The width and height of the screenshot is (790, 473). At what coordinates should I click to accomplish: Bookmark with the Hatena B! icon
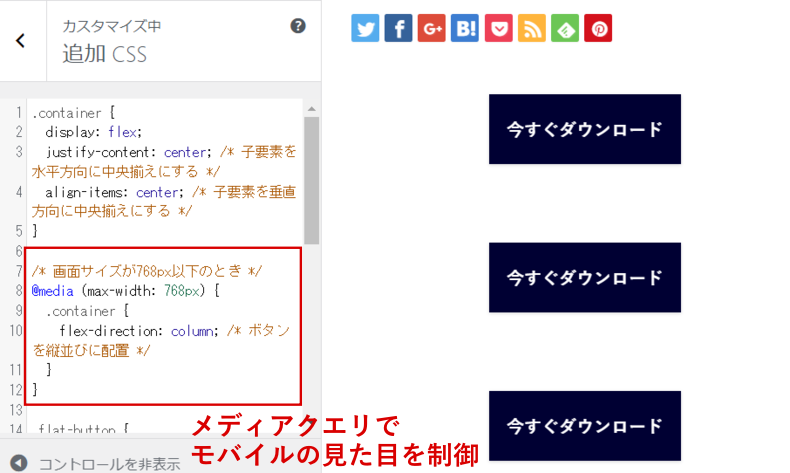[x=465, y=28]
